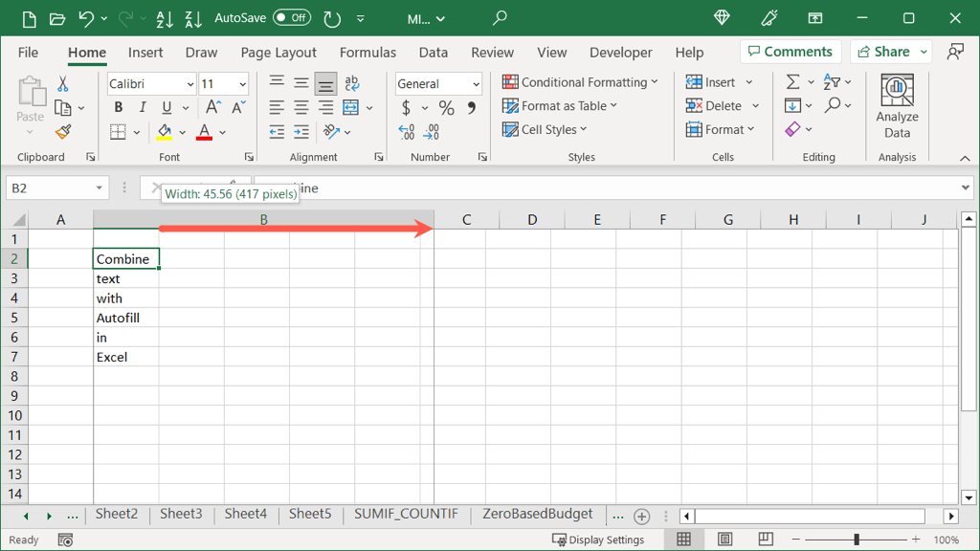This screenshot has height=551, width=980.
Task: Click the Comments button
Action: click(790, 52)
